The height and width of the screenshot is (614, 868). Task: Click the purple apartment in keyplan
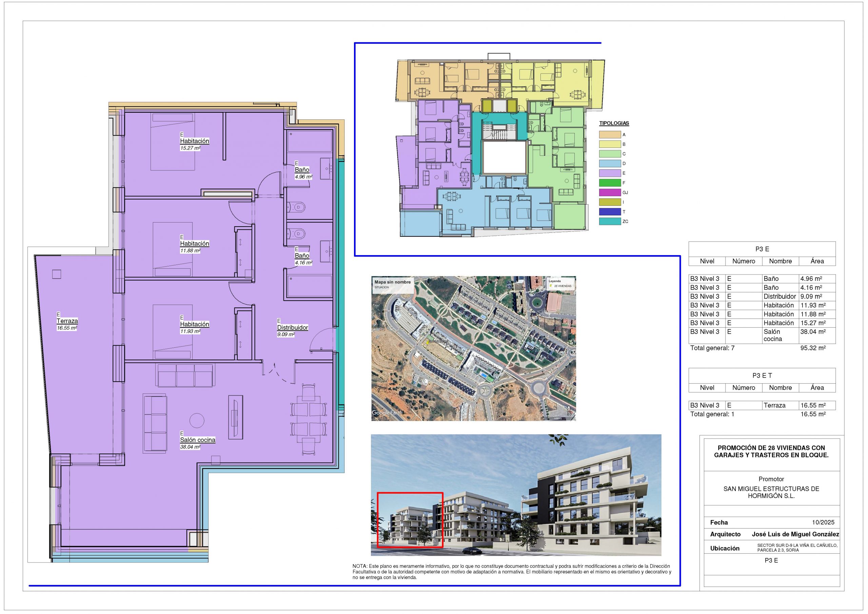(438, 151)
